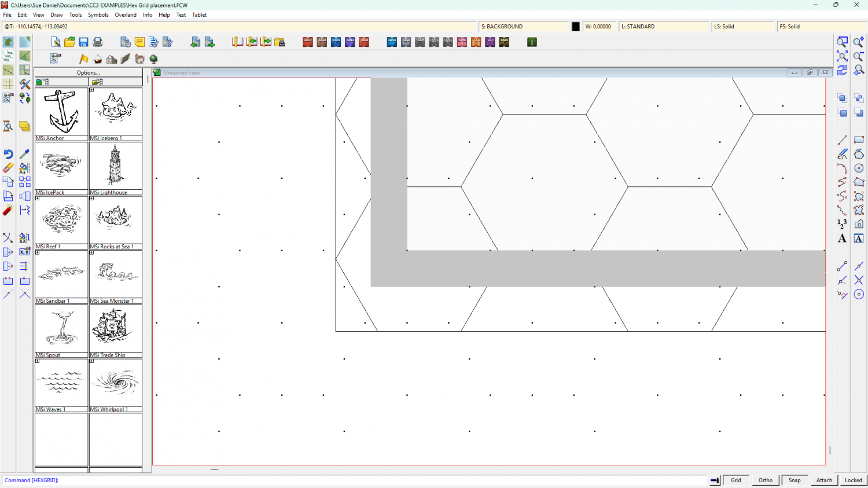Image resolution: width=868 pixels, height=488 pixels.
Task: Select the Circle drawing tool
Action: coord(859,168)
